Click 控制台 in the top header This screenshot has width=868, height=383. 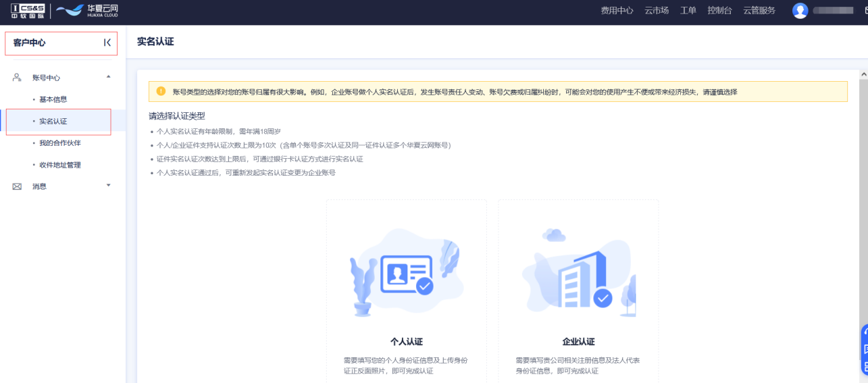(x=719, y=11)
